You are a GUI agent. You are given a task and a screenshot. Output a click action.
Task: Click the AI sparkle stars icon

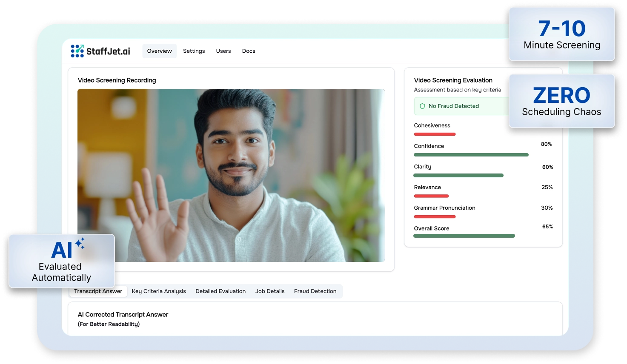tap(80, 243)
